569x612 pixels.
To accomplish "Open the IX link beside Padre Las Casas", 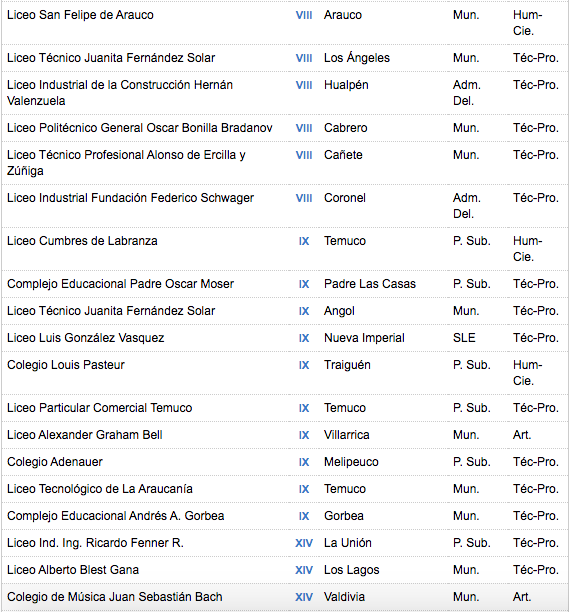I will tap(304, 284).
